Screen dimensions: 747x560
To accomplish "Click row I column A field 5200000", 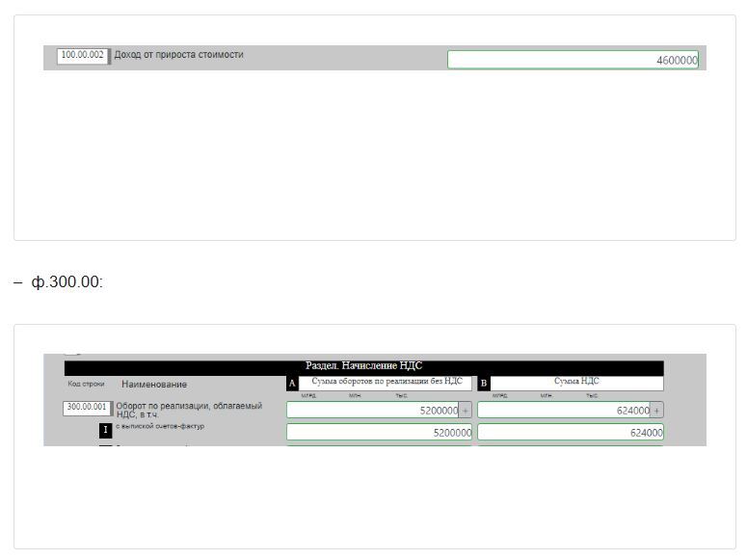I will 379,432.
